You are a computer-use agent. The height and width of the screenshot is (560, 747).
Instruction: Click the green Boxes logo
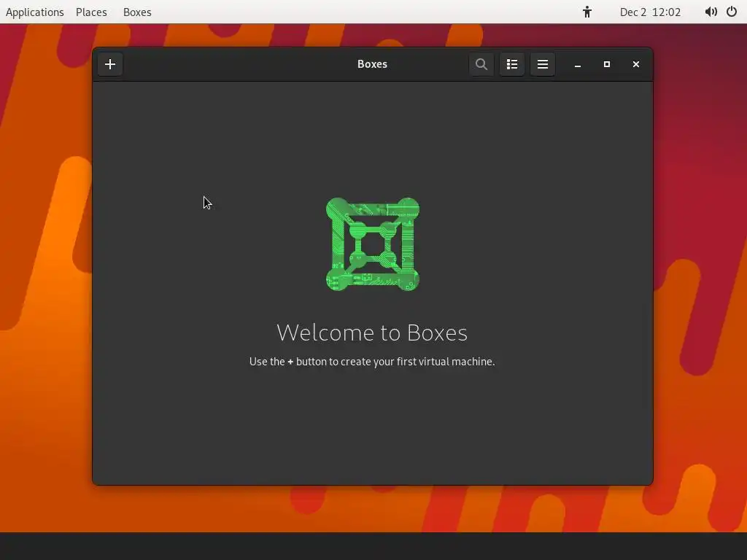coord(373,244)
